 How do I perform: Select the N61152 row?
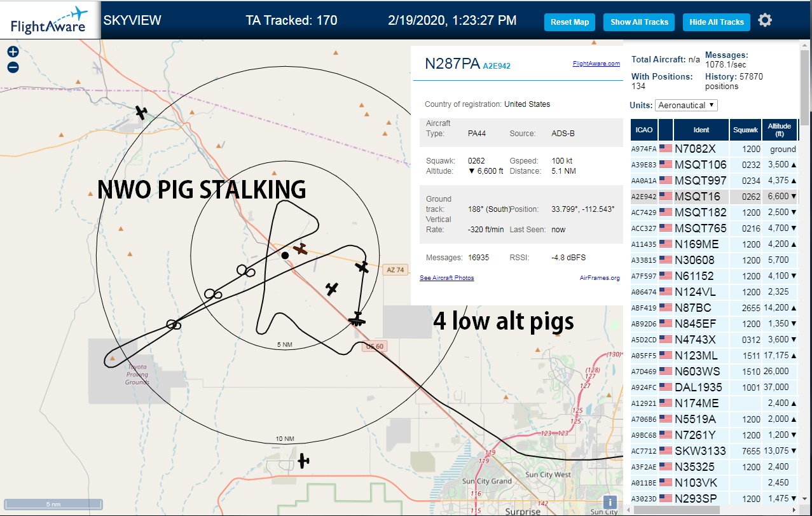click(x=713, y=276)
